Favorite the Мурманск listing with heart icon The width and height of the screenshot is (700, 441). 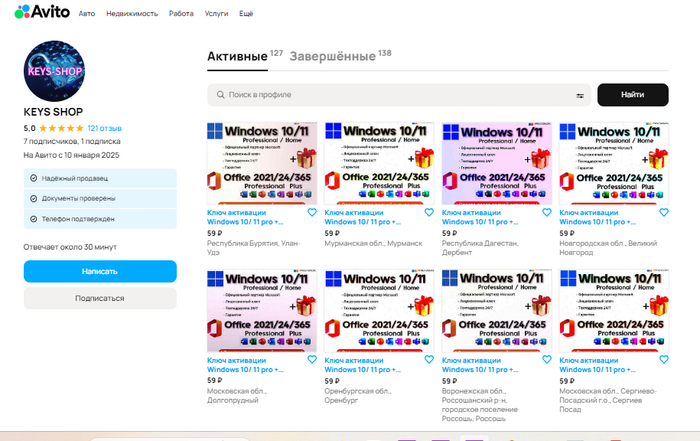coord(430,213)
